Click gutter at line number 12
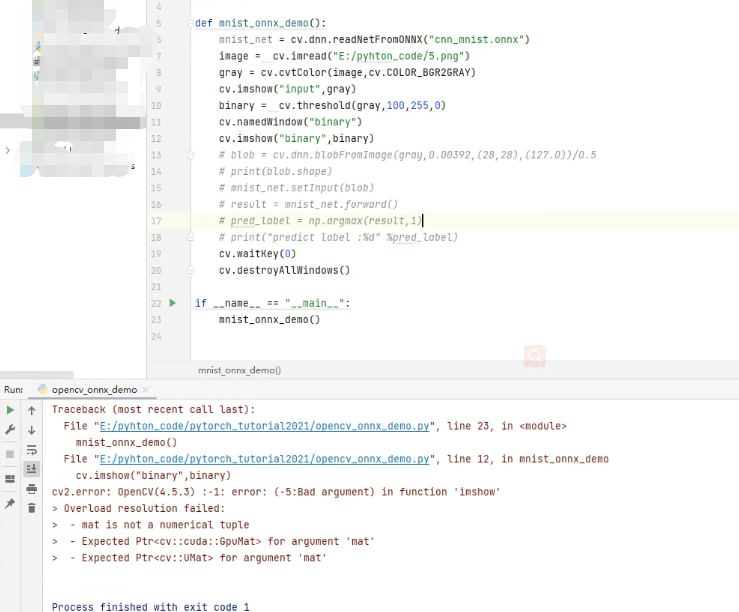Image resolution: width=739 pixels, height=612 pixels. point(156,139)
